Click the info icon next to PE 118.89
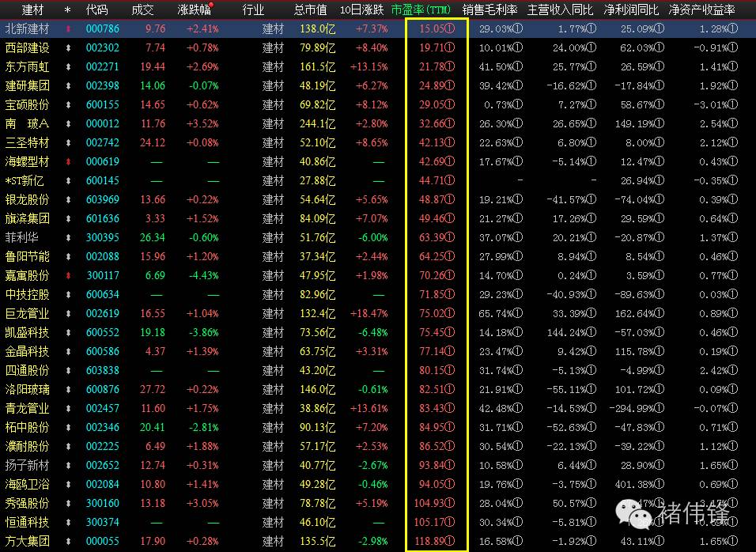Screen dimensions: 756x552 click(449, 542)
